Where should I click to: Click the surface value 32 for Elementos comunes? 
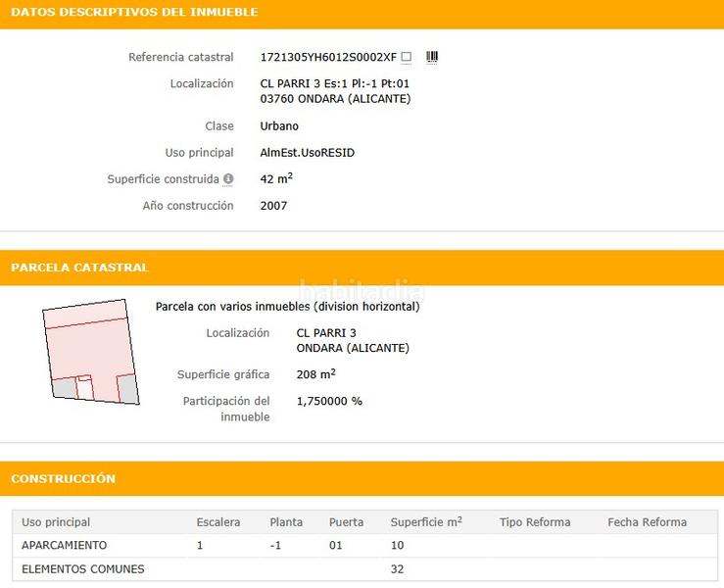click(x=397, y=569)
